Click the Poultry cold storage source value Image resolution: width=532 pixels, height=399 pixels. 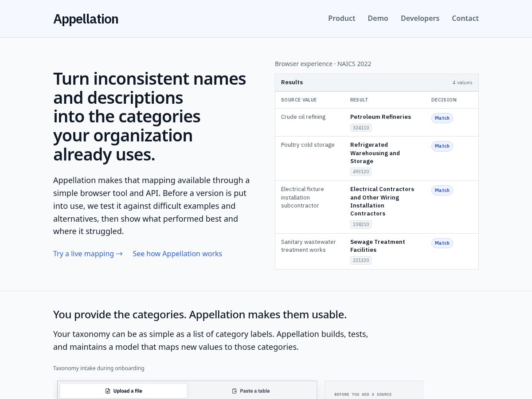[x=308, y=145]
